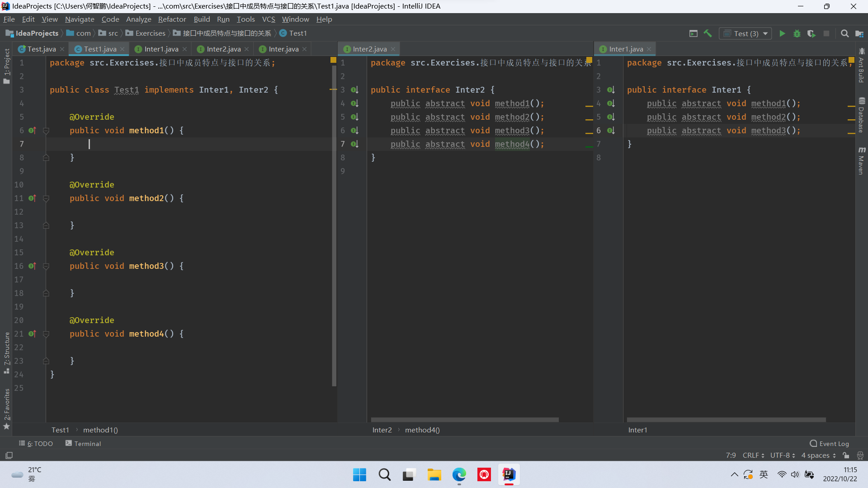Open Test (3) run configuration dropdown

(x=765, y=33)
